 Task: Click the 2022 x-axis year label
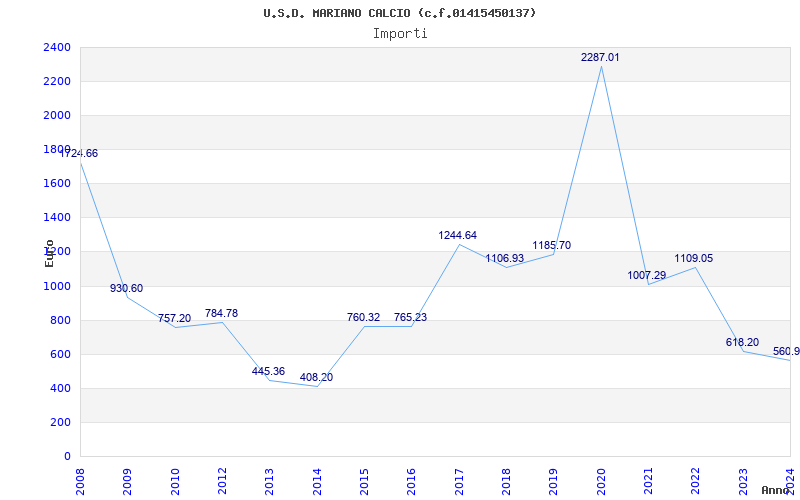click(695, 481)
